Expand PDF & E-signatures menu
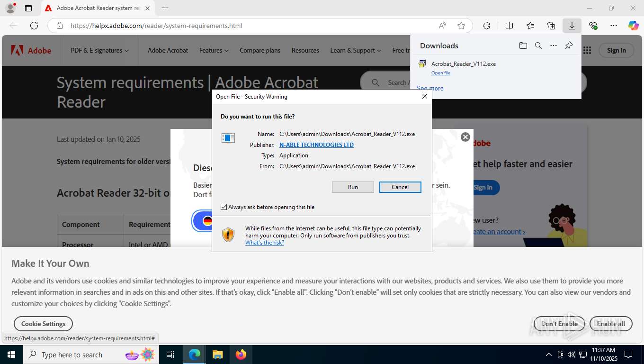644x364 pixels. pyautogui.click(x=99, y=50)
